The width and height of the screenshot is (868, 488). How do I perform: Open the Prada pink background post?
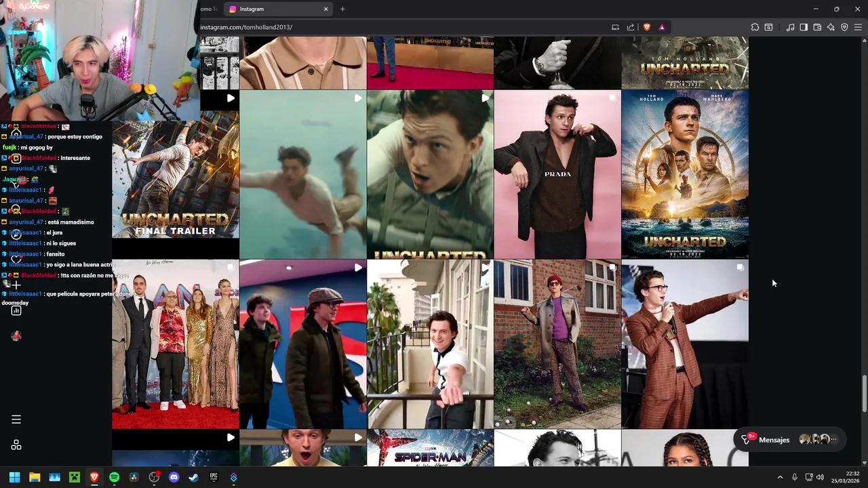557,174
